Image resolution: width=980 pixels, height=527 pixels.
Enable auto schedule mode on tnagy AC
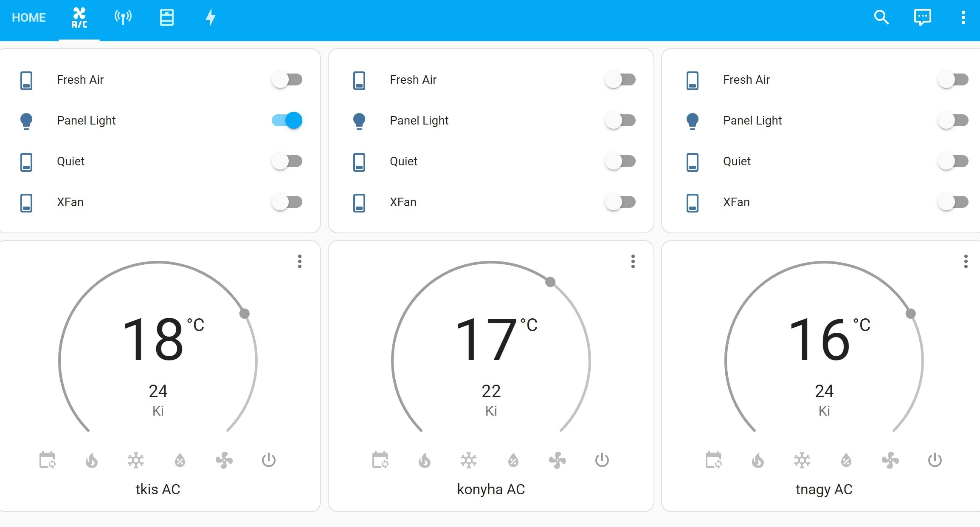pyautogui.click(x=713, y=460)
